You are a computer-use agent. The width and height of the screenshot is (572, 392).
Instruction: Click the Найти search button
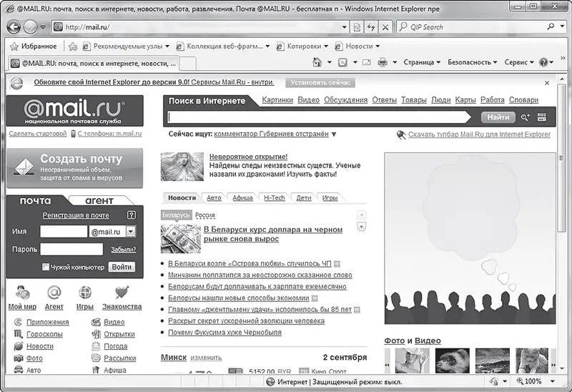click(498, 117)
